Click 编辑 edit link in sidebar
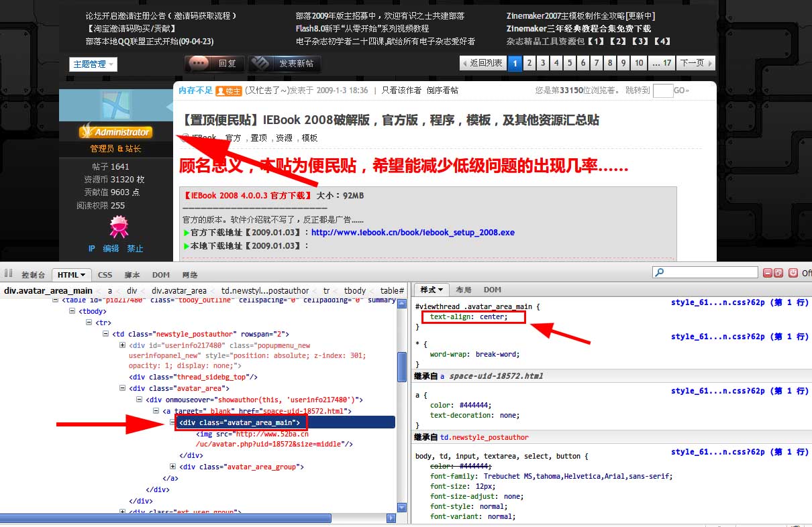 click(111, 249)
